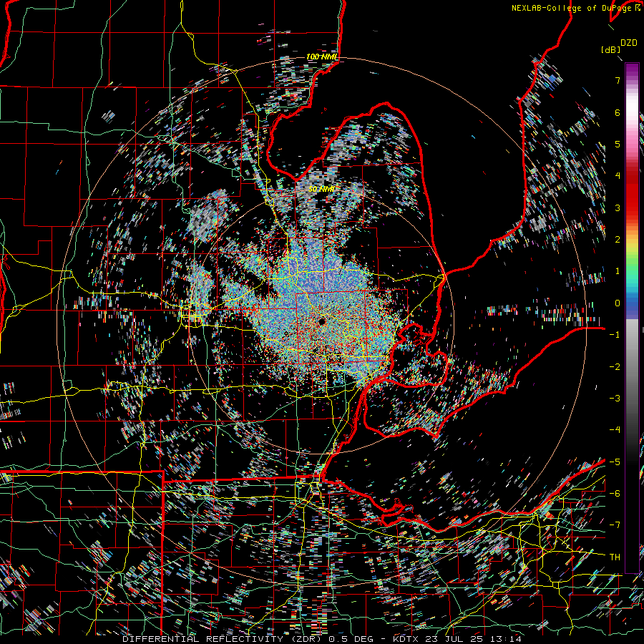Select the 100 NMI range ring label

pyautogui.click(x=321, y=57)
